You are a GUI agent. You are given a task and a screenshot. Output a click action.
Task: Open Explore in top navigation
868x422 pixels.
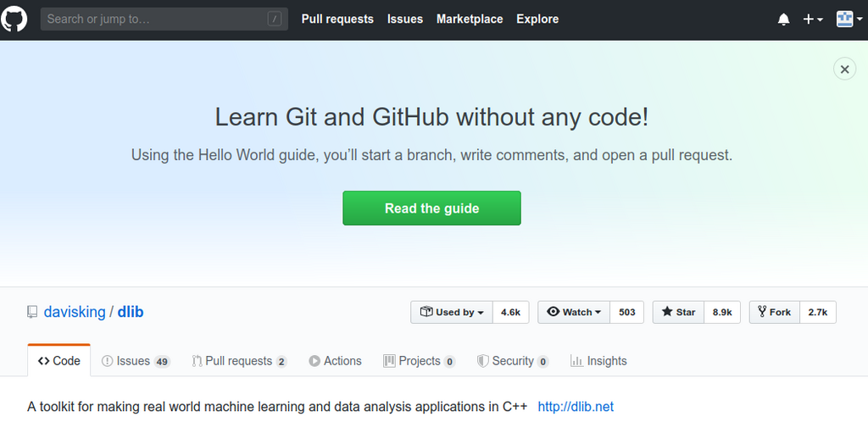pos(537,19)
